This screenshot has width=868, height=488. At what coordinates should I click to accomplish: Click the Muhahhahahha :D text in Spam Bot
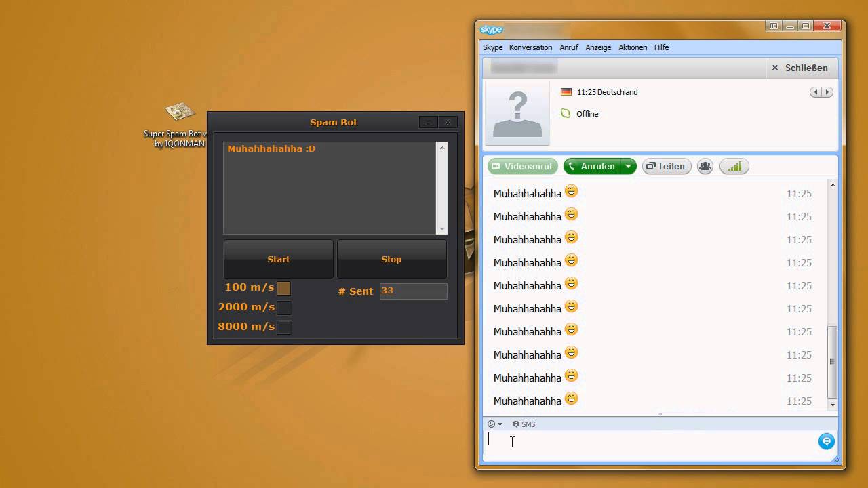[x=271, y=148]
